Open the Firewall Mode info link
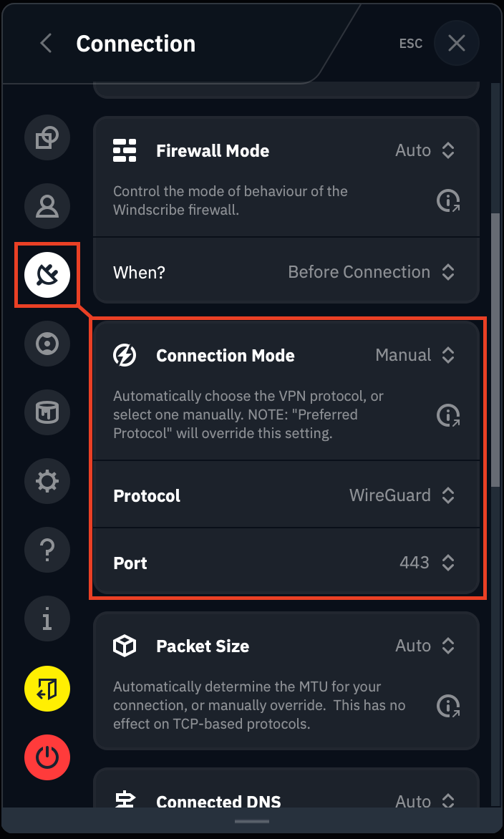The image size is (504, 839). point(449,200)
